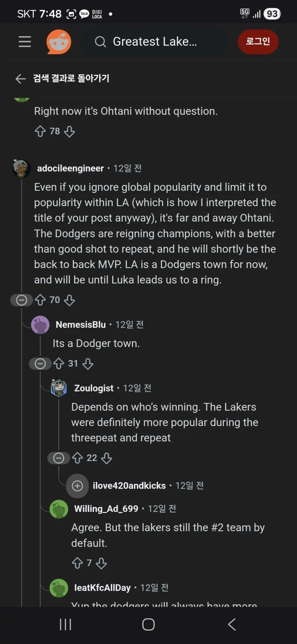Upvote adocileengineer's comment with 70 votes
The width and height of the screenshot is (297, 644).
coord(40,300)
